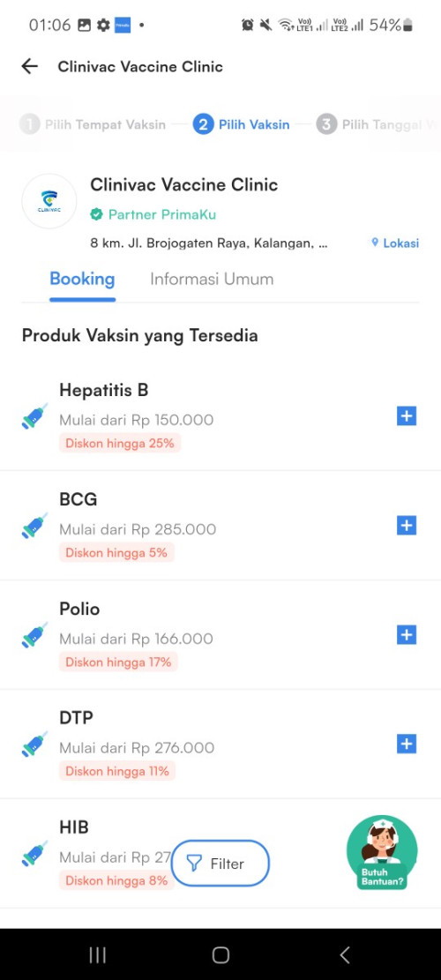Screen dimensions: 441x980
Task: Select the Booking tab
Action: pyautogui.click(x=82, y=279)
